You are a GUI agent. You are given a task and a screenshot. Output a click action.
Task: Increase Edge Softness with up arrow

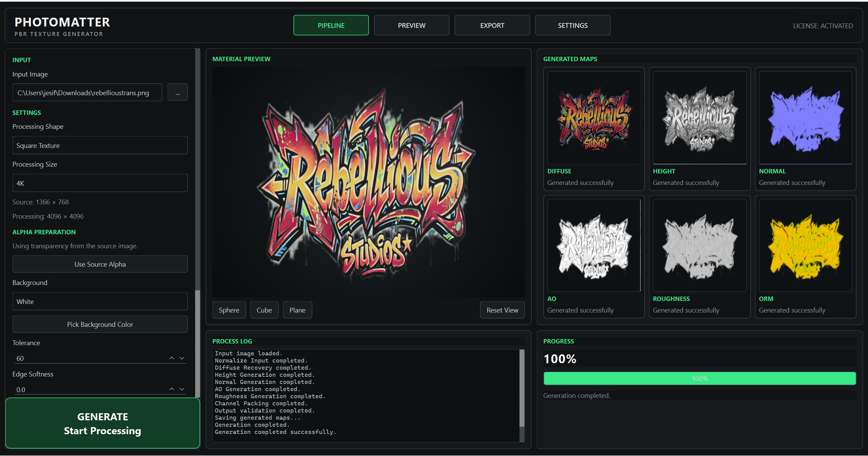click(172, 389)
